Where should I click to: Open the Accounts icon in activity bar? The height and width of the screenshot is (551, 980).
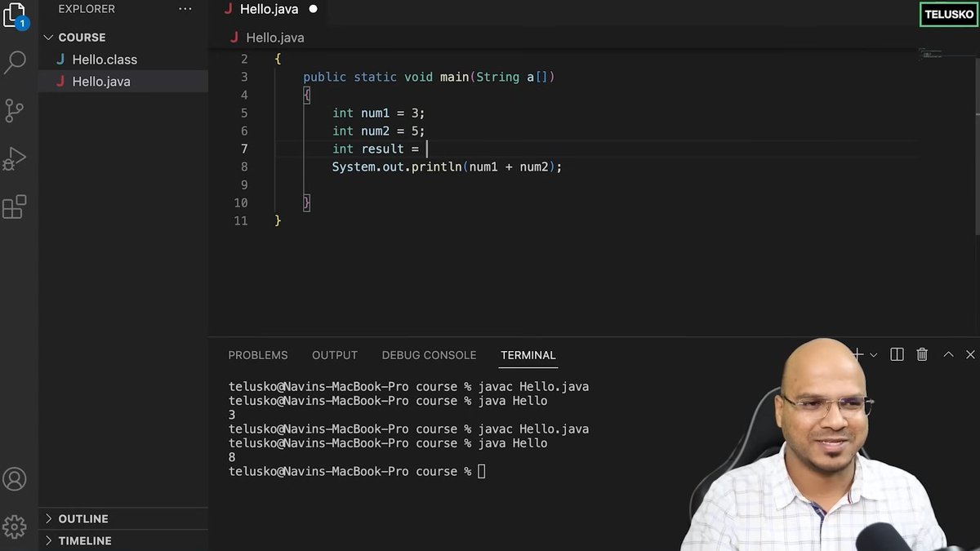click(x=15, y=479)
